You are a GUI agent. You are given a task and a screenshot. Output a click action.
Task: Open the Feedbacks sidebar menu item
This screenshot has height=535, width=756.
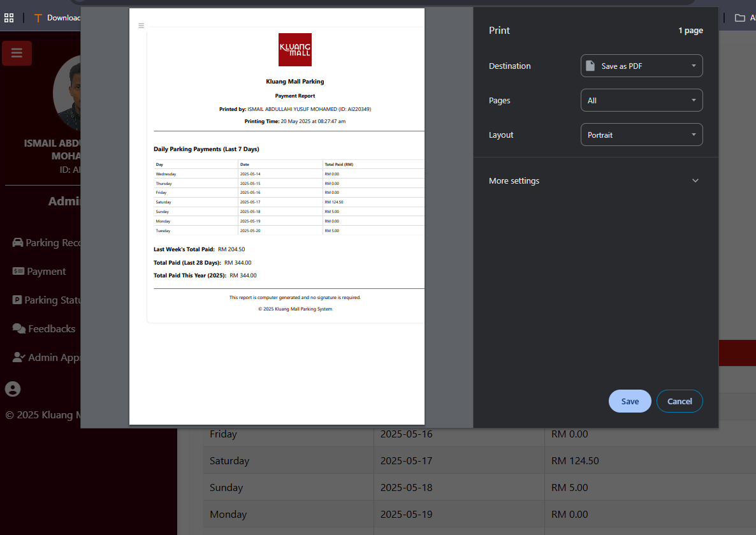pyautogui.click(x=45, y=328)
